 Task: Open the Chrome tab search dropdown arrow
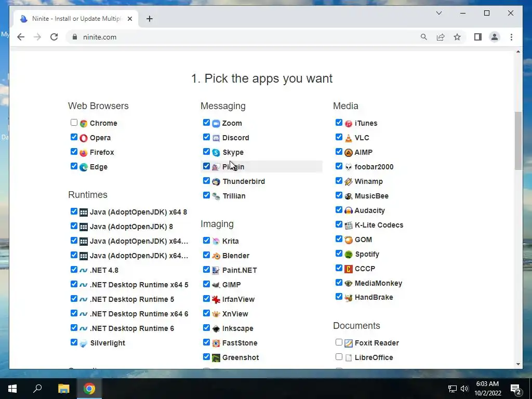(x=439, y=13)
